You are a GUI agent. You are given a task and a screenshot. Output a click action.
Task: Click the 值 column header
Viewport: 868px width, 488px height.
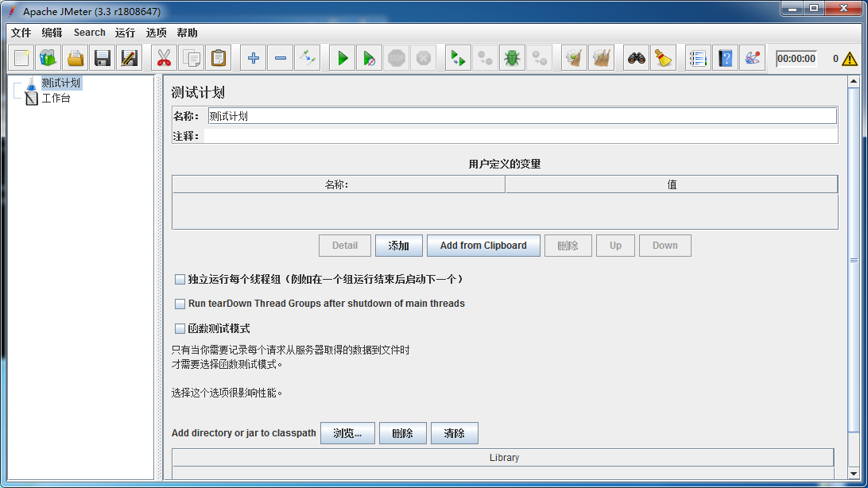pos(672,185)
